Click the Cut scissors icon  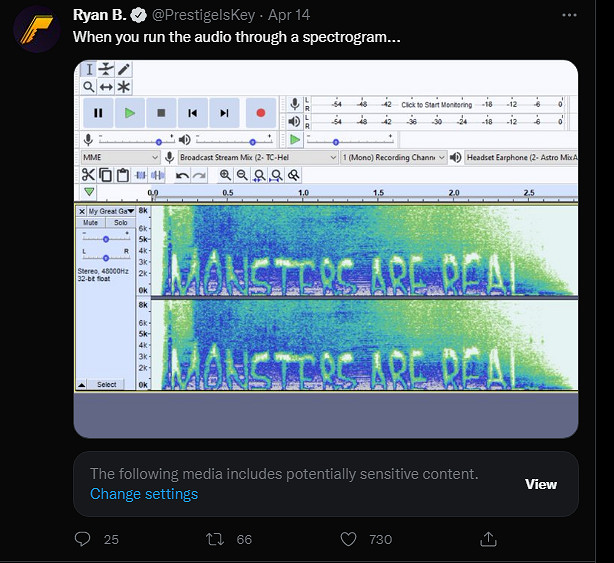[x=89, y=175]
